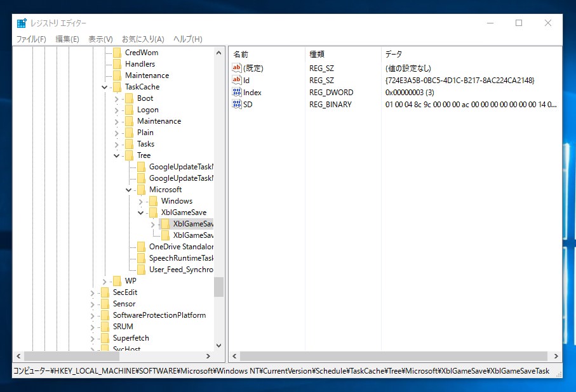576x392 pixels.
Task: Expand the Logon key
Action: click(x=116, y=110)
